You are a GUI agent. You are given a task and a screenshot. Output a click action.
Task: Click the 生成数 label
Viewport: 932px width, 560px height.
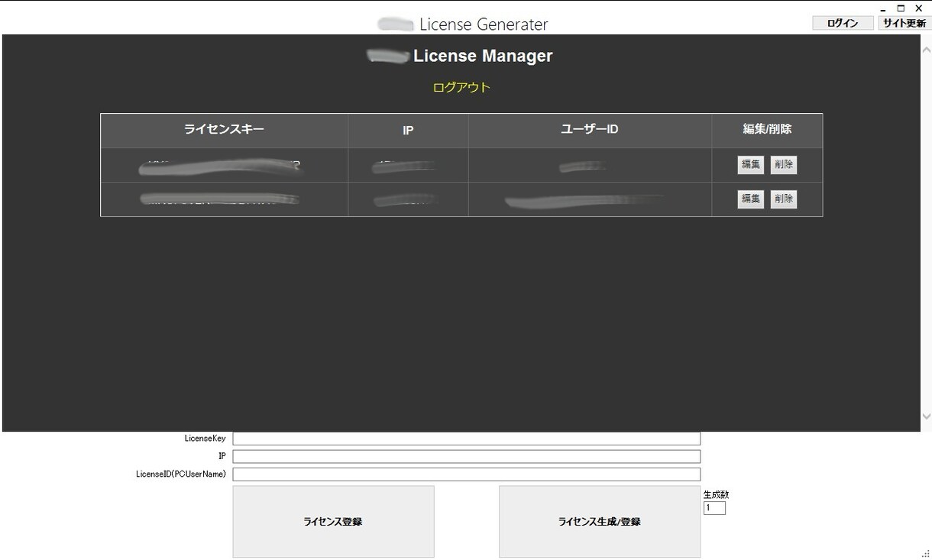click(716, 494)
